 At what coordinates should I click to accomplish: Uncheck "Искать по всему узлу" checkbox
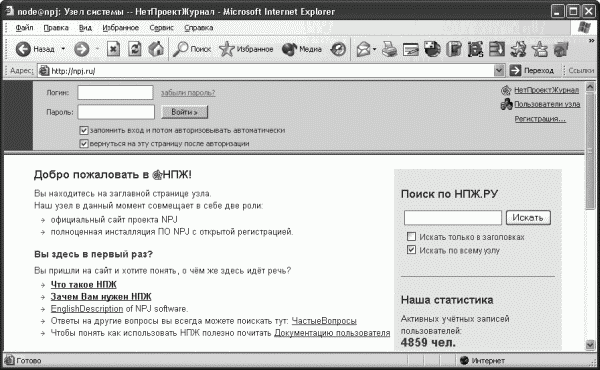click(411, 250)
